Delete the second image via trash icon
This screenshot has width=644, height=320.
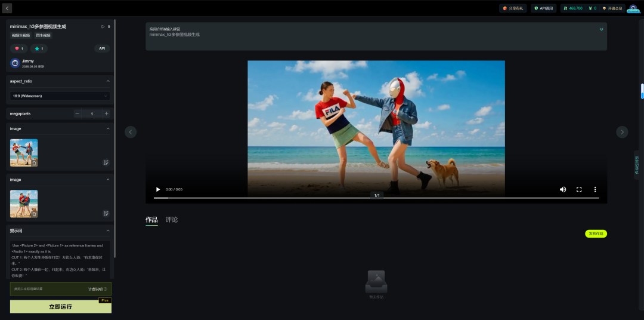34,214
